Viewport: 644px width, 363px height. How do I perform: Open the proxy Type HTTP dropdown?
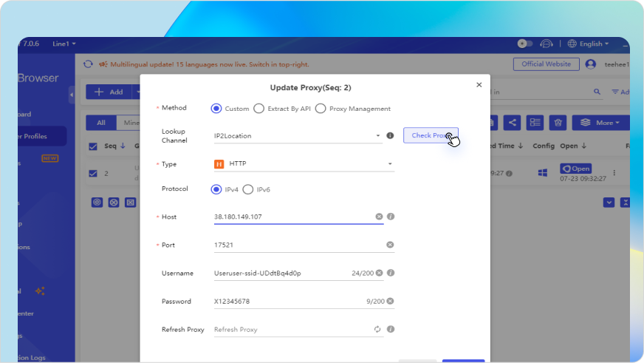(389, 164)
